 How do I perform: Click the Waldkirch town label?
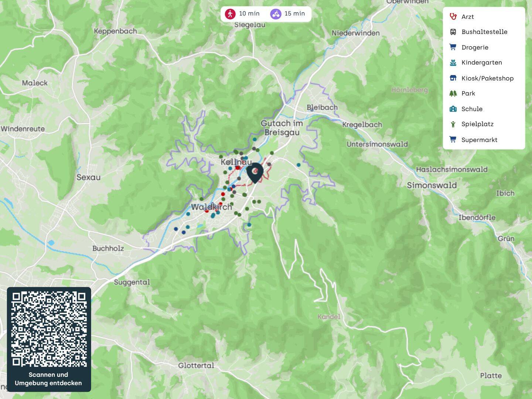click(x=211, y=207)
